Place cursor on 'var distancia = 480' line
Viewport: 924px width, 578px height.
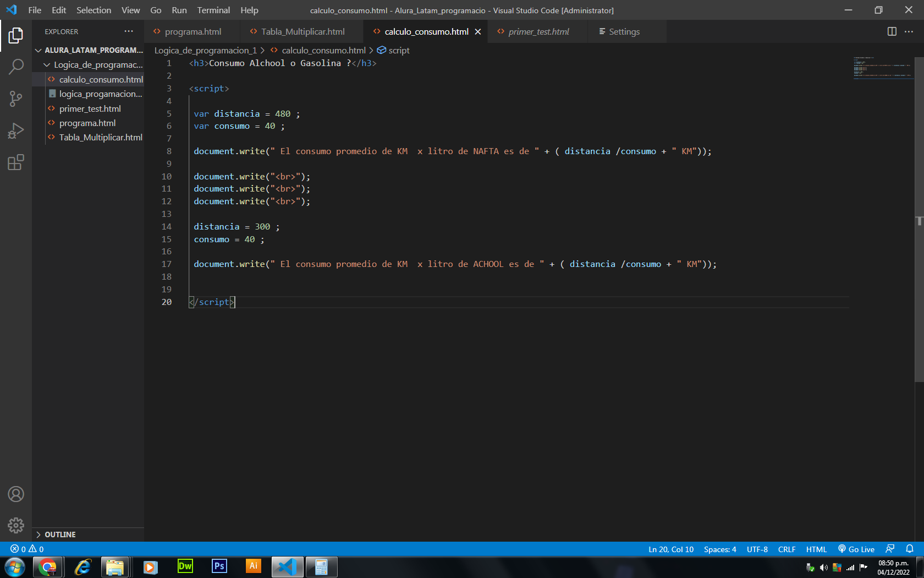point(246,113)
